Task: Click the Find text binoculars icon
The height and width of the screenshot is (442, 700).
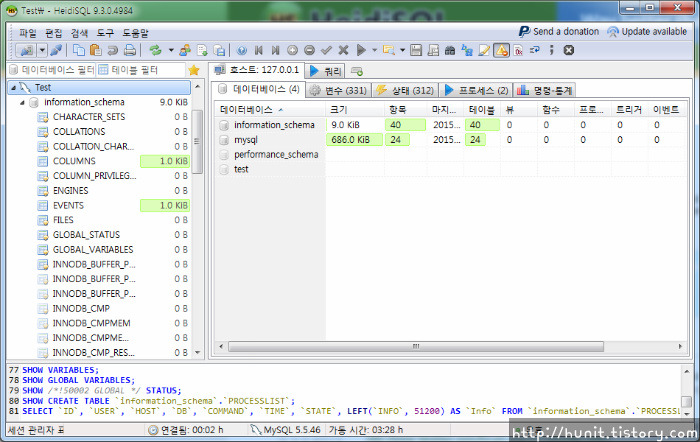Action: (450, 50)
